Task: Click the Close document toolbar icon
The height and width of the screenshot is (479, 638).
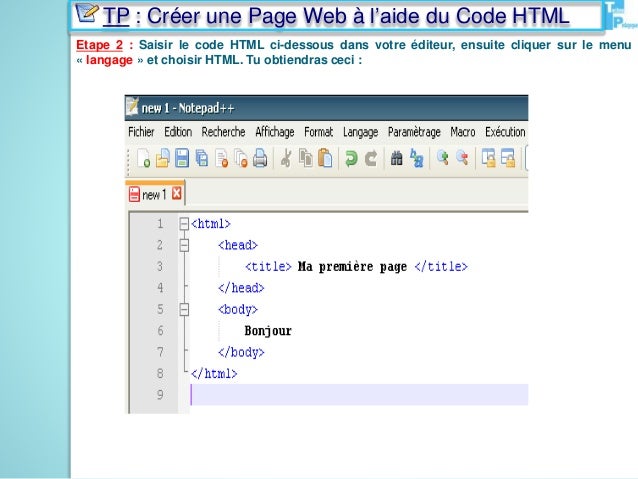Action: pyautogui.click(x=222, y=158)
